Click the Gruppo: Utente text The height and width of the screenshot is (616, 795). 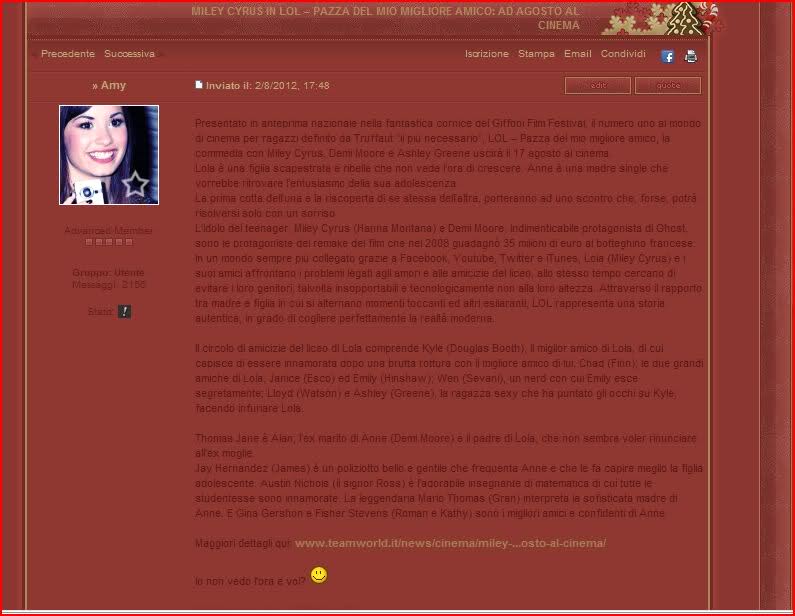(108, 273)
